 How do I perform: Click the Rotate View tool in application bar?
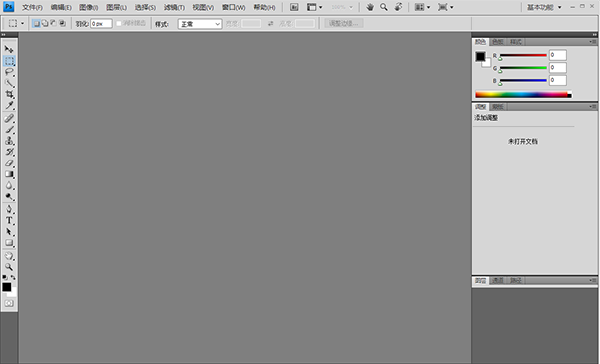(398, 7)
